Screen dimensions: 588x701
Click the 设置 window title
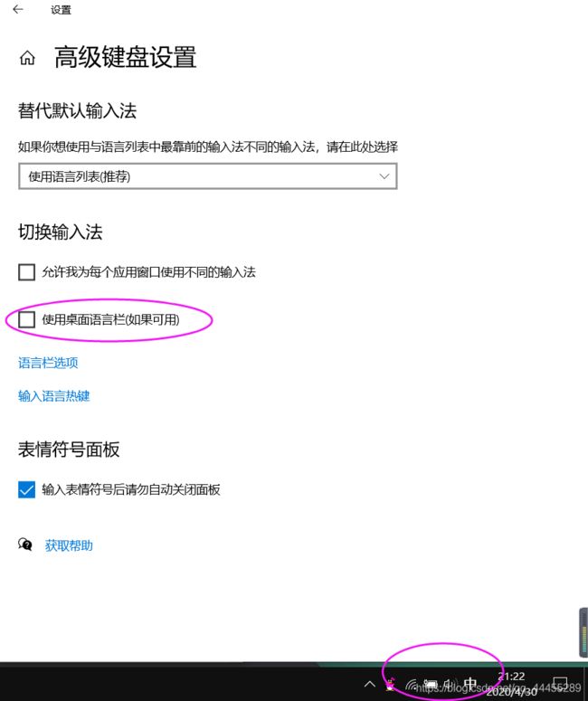(61, 10)
